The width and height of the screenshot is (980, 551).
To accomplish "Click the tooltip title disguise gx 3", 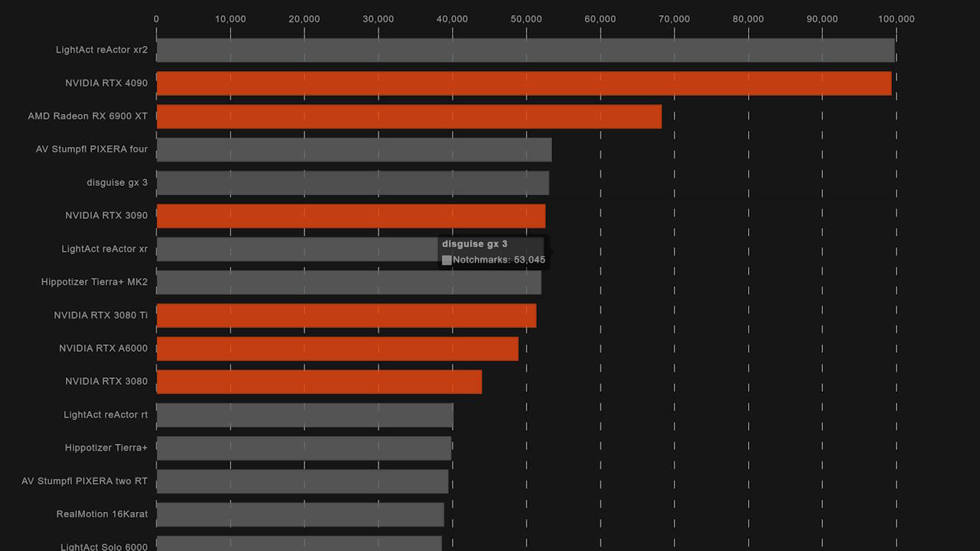I will pyautogui.click(x=475, y=244).
